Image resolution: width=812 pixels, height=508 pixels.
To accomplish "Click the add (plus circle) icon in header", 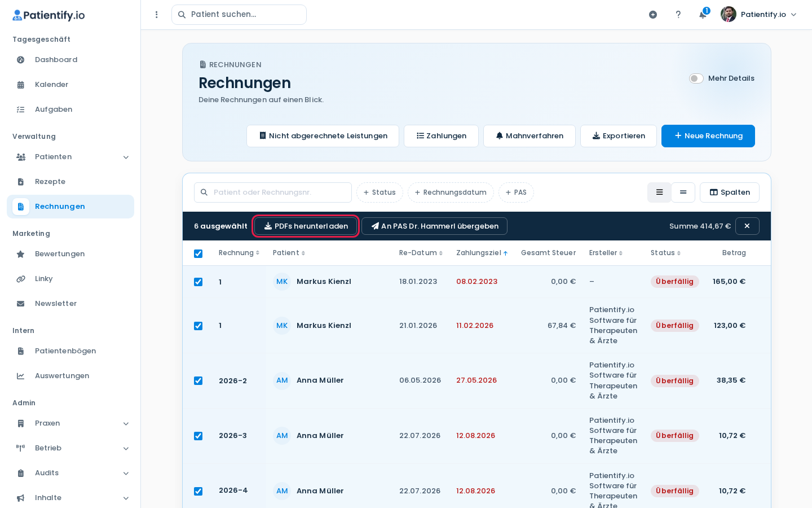I will coord(653,15).
